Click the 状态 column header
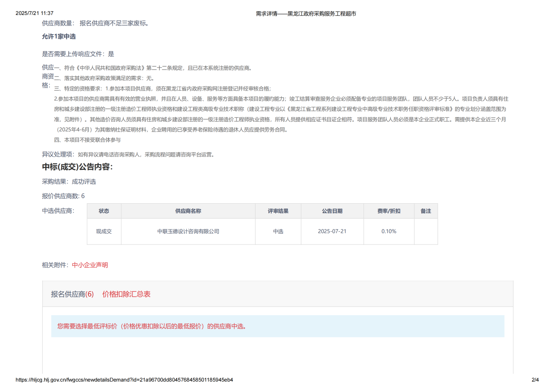 pos(104,211)
